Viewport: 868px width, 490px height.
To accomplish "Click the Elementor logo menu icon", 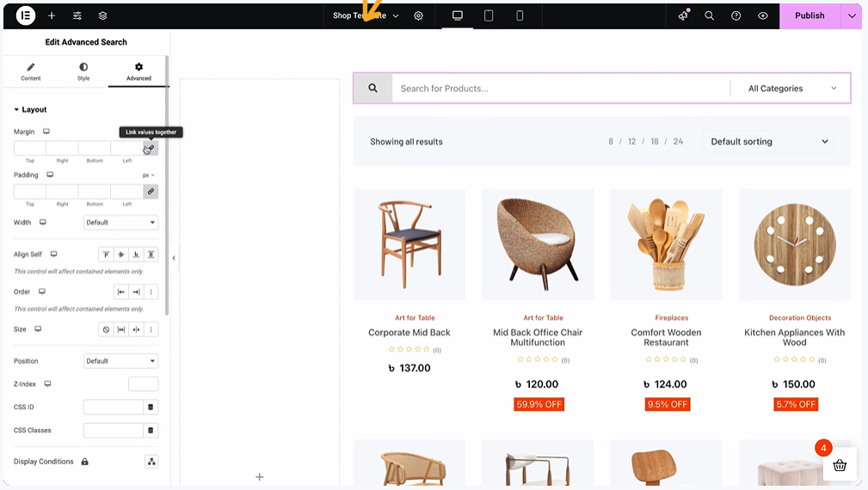I will (x=26, y=15).
